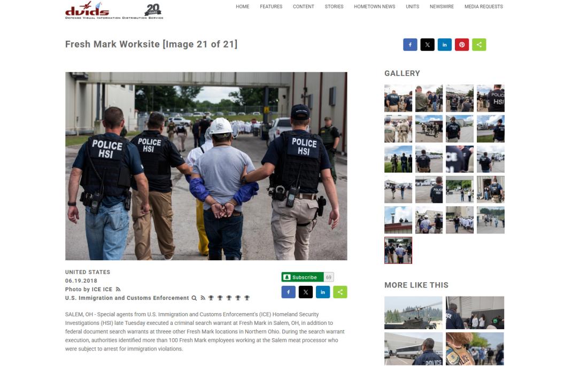Click the green Subscribe button
The width and height of the screenshot is (588, 366).
pos(303,277)
